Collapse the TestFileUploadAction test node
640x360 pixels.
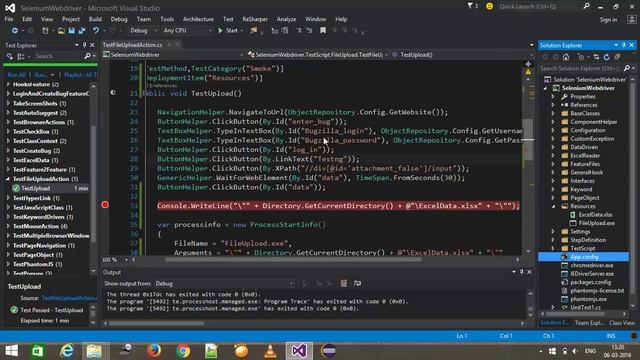[x=8, y=179]
